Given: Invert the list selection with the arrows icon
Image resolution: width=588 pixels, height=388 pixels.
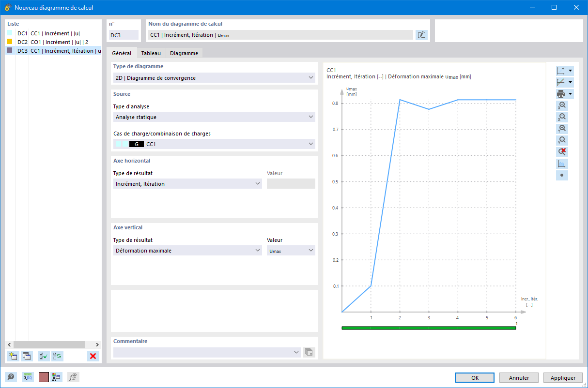Looking at the screenshot, I should pos(57,356).
